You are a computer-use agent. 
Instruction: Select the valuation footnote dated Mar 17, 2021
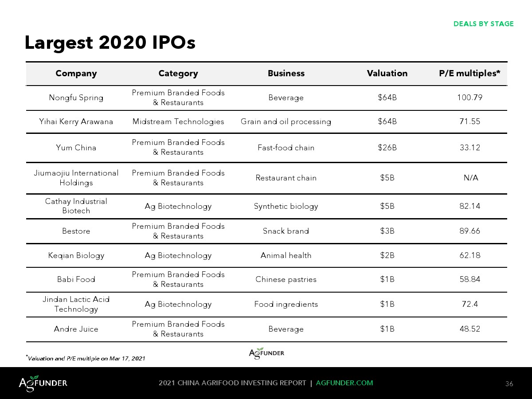point(86,358)
